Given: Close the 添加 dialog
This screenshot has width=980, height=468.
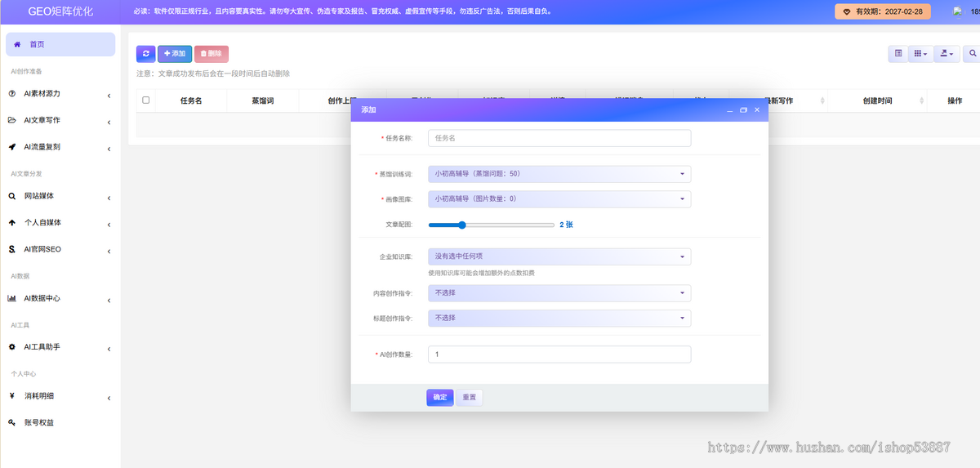Looking at the screenshot, I should tap(757, 109).
